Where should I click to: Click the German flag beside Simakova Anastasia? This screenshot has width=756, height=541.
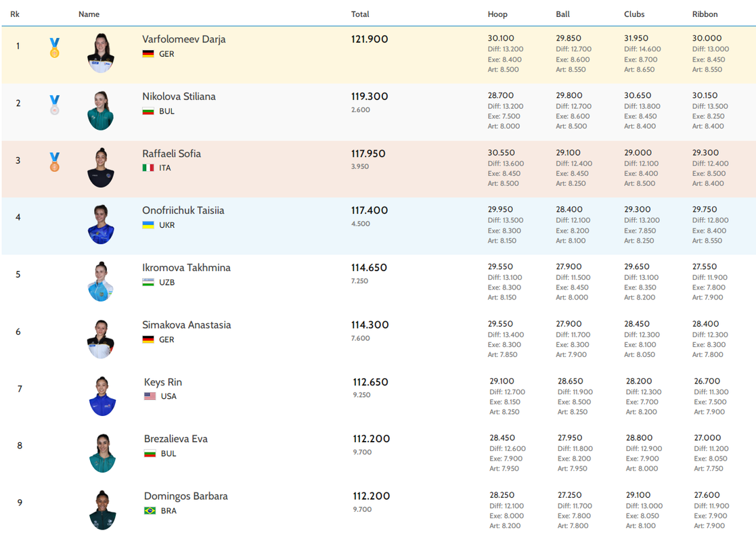pyautogui.click(x=148, y=339)
